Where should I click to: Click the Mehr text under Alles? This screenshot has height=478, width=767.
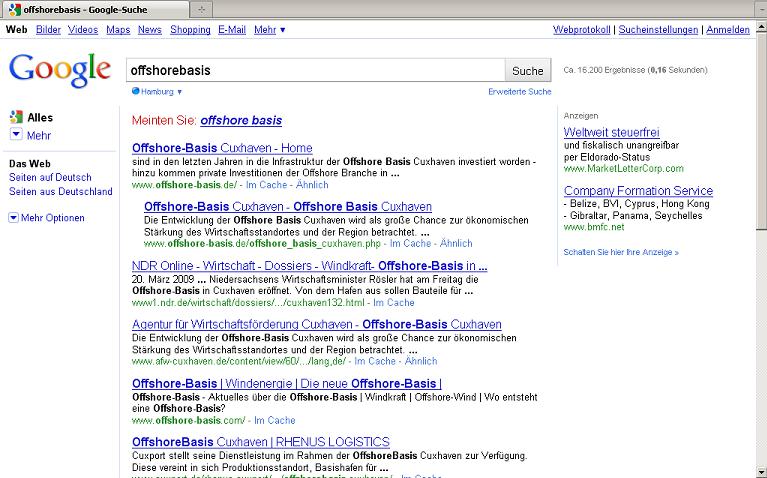(x=39, y=136)
